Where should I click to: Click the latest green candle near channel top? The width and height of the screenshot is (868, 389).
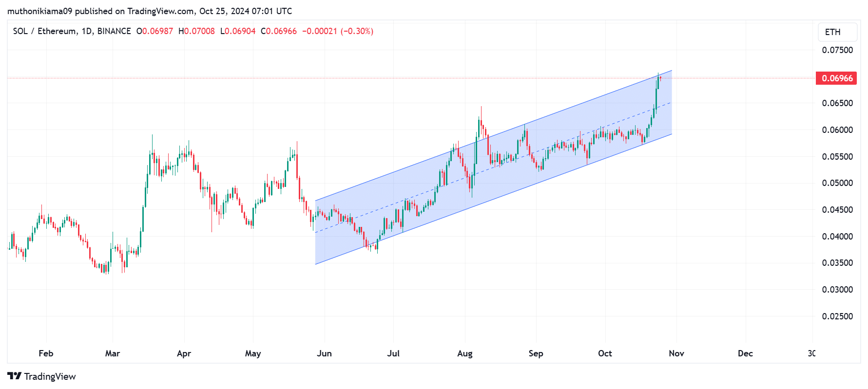click(658, 82)
